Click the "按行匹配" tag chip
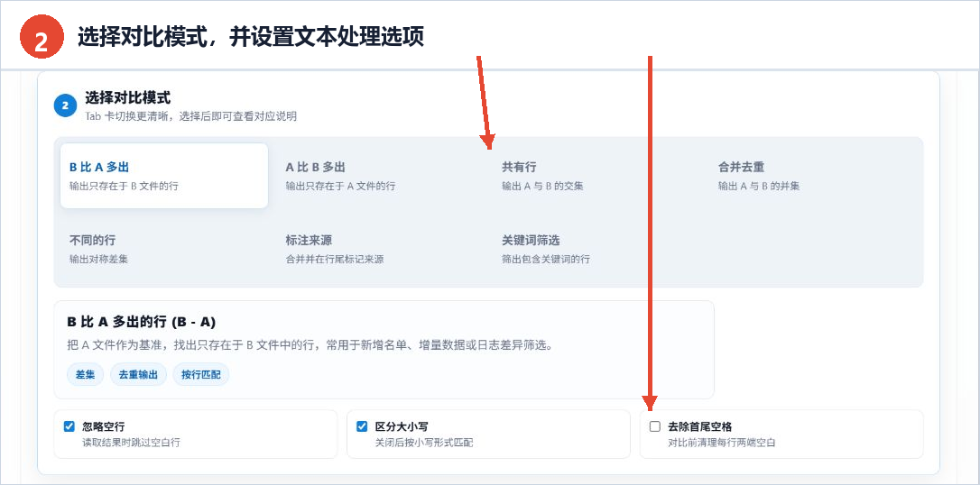Viewport: 980px width, 485px height. click(x=200, y=374)
